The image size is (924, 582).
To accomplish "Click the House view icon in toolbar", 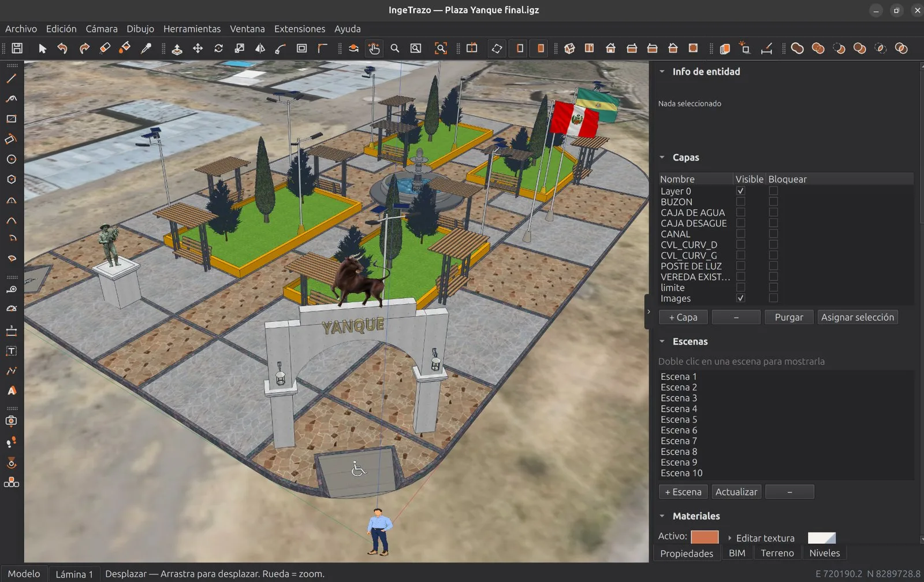I will [610, 49].
